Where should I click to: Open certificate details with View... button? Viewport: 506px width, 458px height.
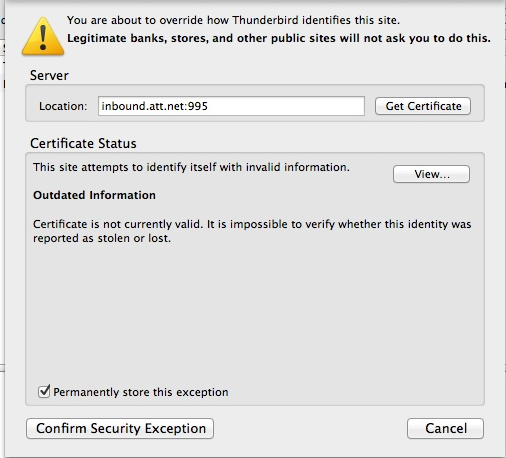tap(431, 174)
